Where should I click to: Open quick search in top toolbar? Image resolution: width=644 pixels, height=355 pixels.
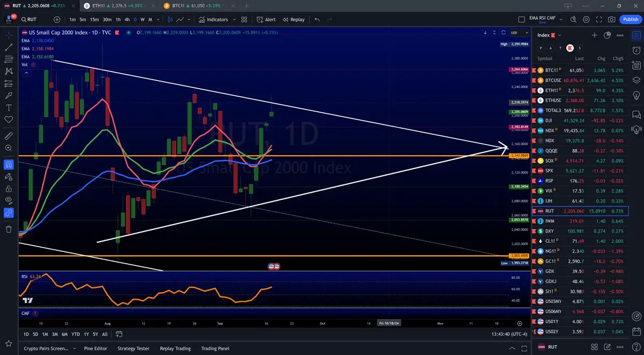point(574,19)
